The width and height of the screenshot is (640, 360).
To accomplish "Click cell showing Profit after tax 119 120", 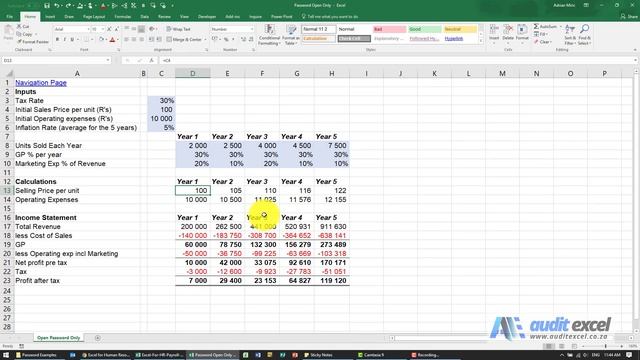I will point(331,281).
